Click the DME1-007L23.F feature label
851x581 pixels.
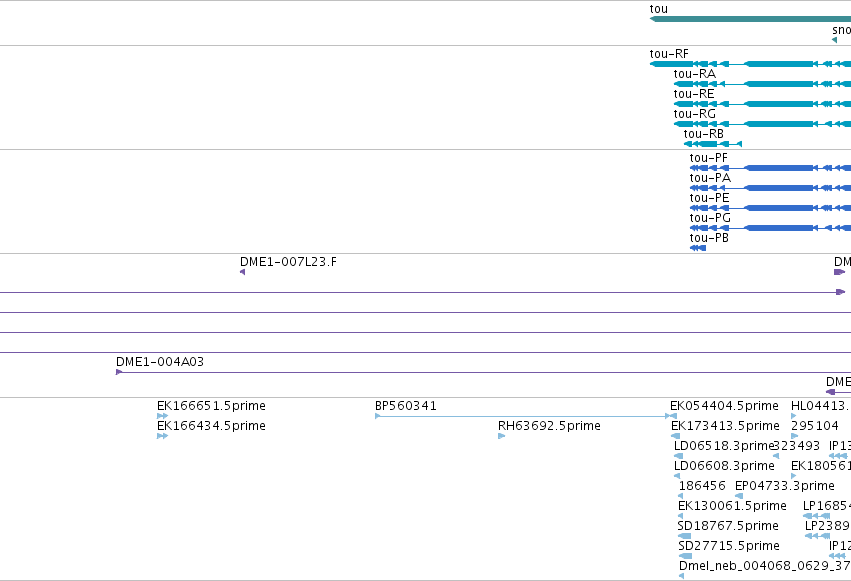pos(288,262)
